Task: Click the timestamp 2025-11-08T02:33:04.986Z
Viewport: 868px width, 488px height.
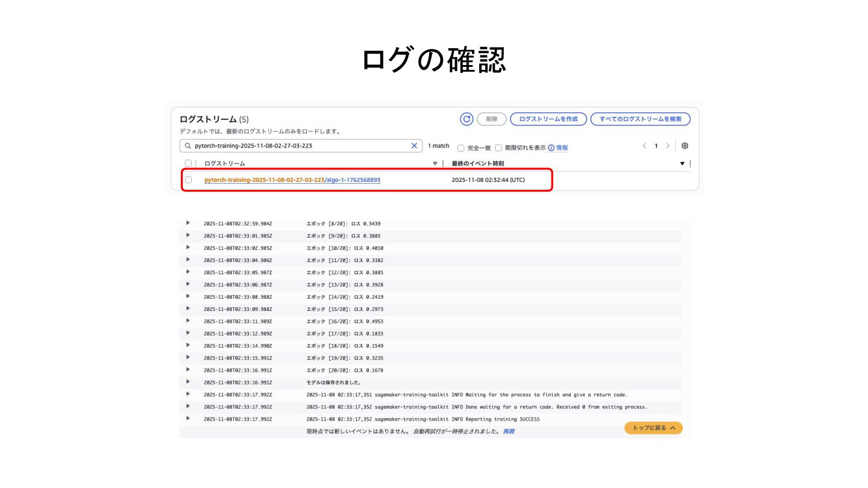Action: (237, 260)
